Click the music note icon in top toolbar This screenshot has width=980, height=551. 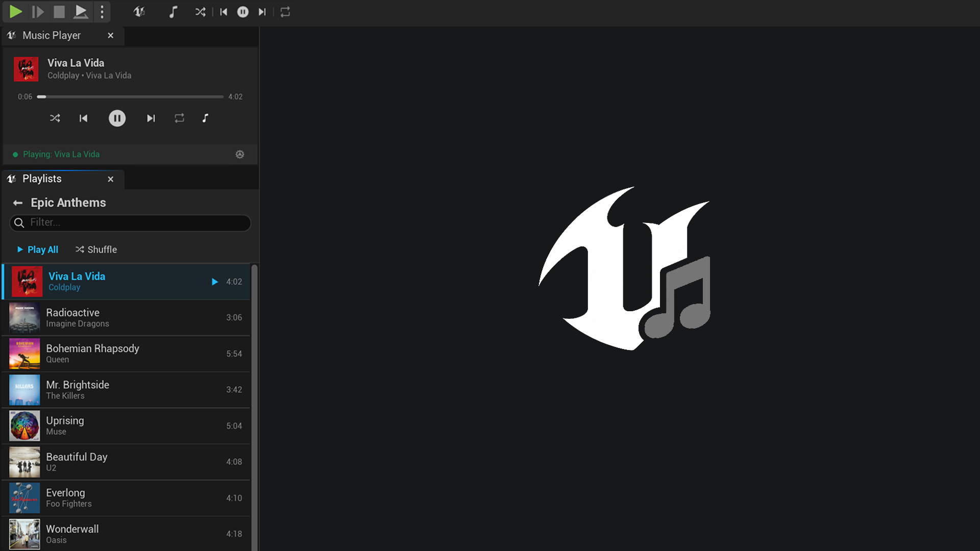tap(173, 12)
